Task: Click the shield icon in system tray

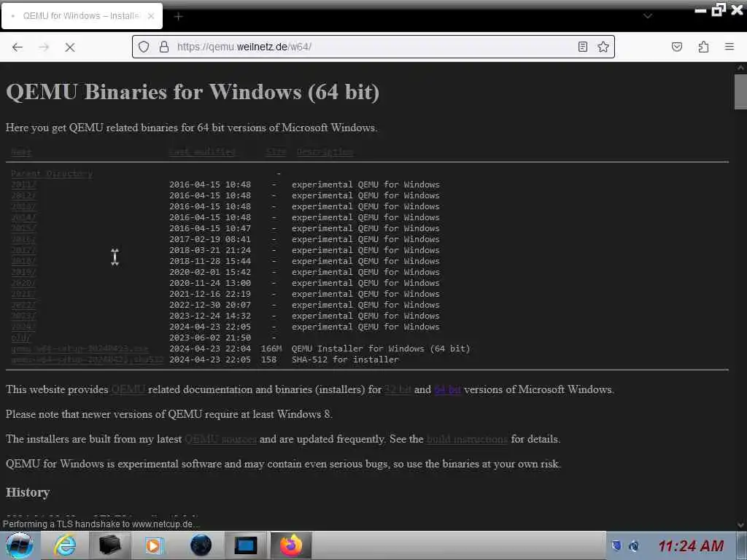Action: 616,545
